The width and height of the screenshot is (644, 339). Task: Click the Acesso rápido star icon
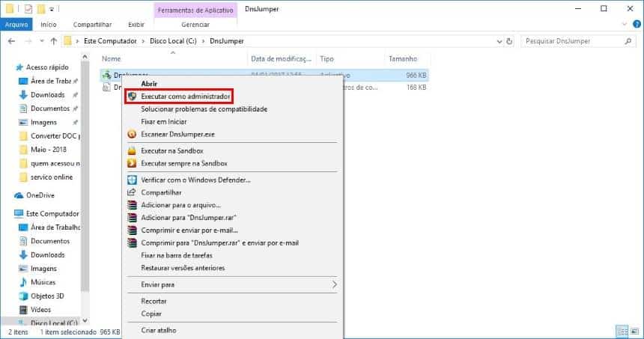click(19, 67)
